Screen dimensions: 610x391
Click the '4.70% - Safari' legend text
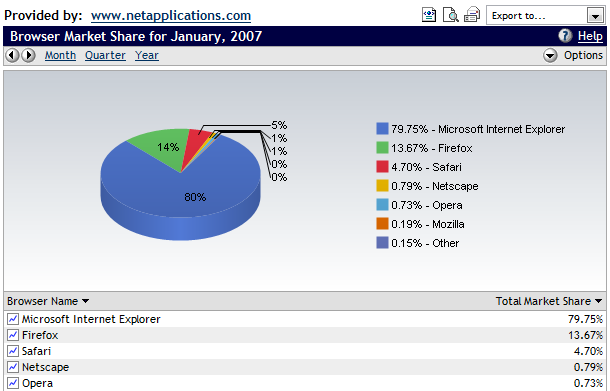[x=426, y=167]
